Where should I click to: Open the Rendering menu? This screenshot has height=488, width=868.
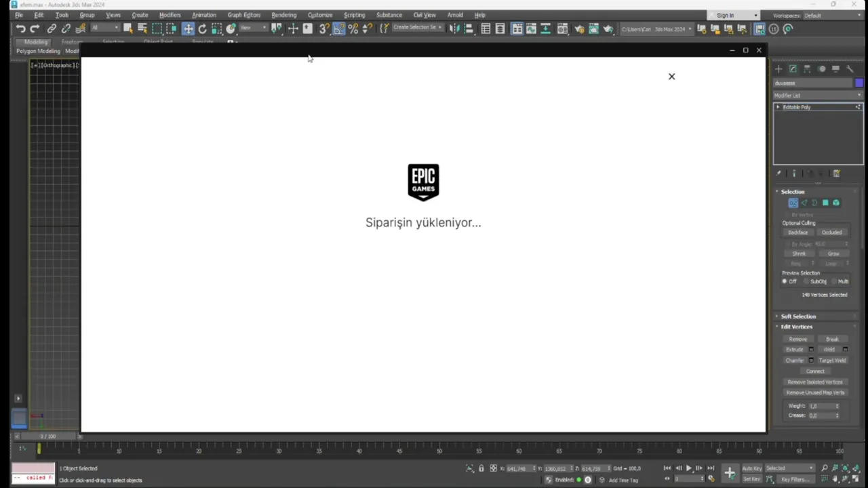283,15
